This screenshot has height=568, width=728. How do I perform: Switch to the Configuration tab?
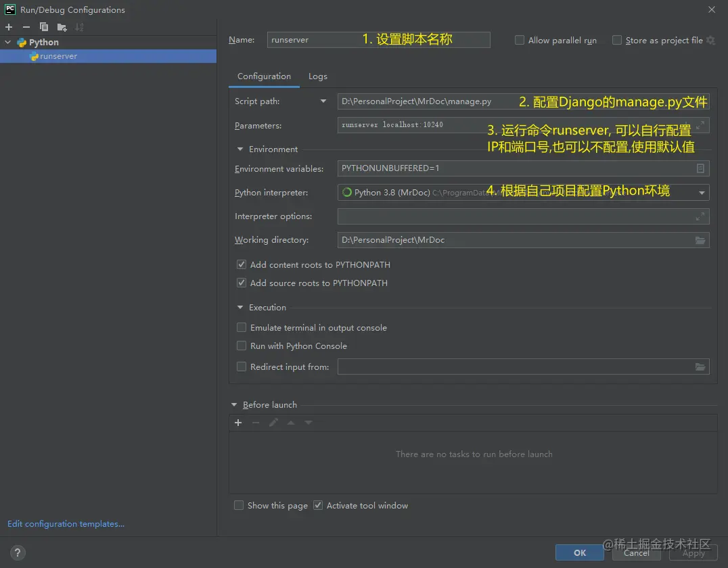[x=264, y=76]
